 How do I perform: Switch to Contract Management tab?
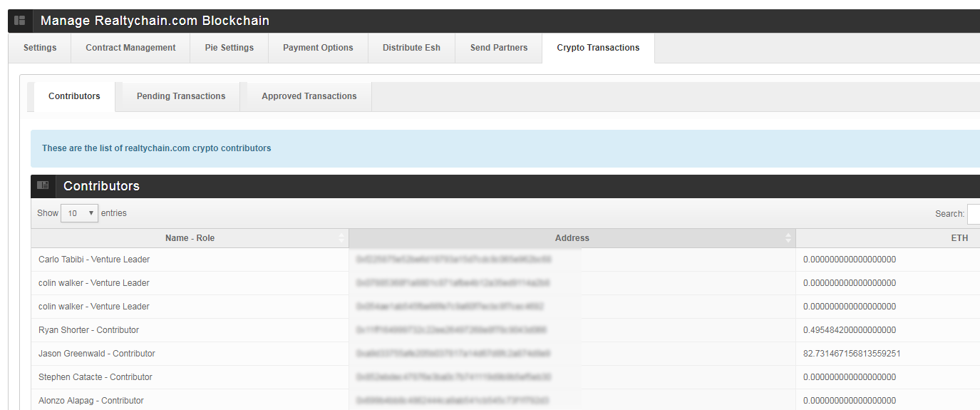[130, 48]
